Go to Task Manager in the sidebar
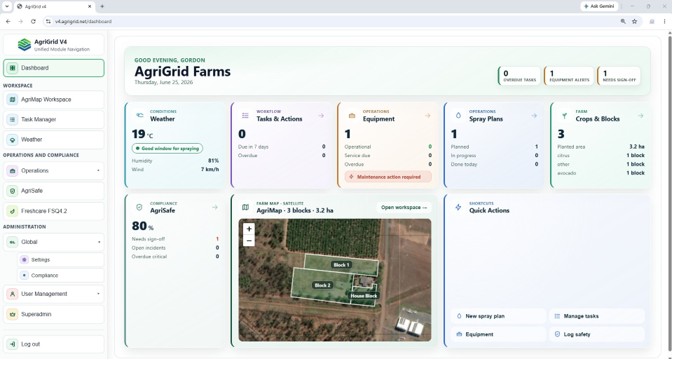Viewport: 685px width, 372px height. coord(54,120)
